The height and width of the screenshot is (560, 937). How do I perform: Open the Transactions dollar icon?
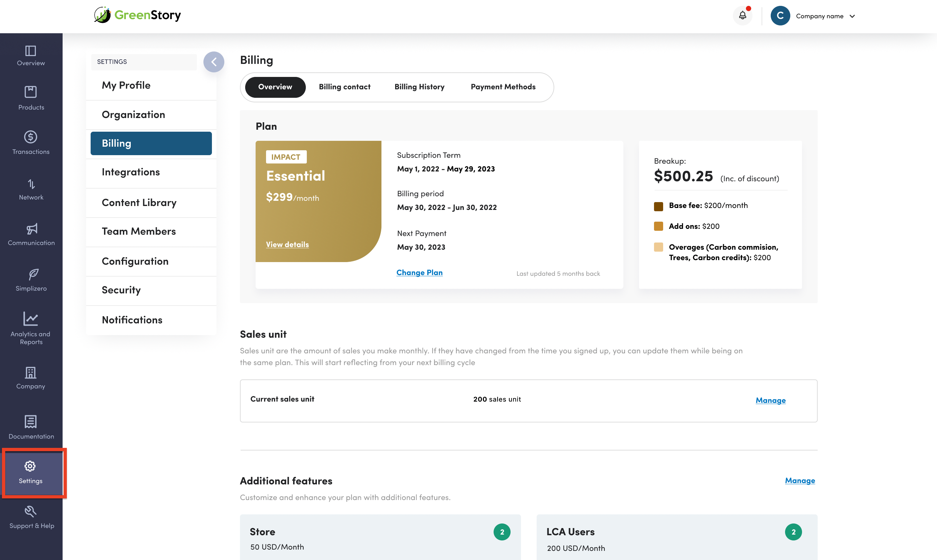coord(31,137)
